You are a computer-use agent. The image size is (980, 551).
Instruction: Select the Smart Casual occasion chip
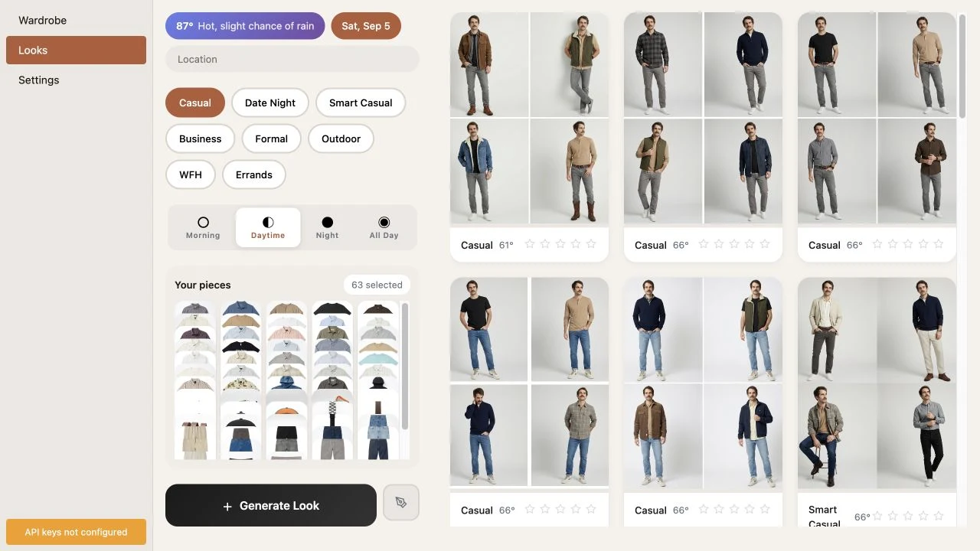pyautogui.click(x=361, y=103)
